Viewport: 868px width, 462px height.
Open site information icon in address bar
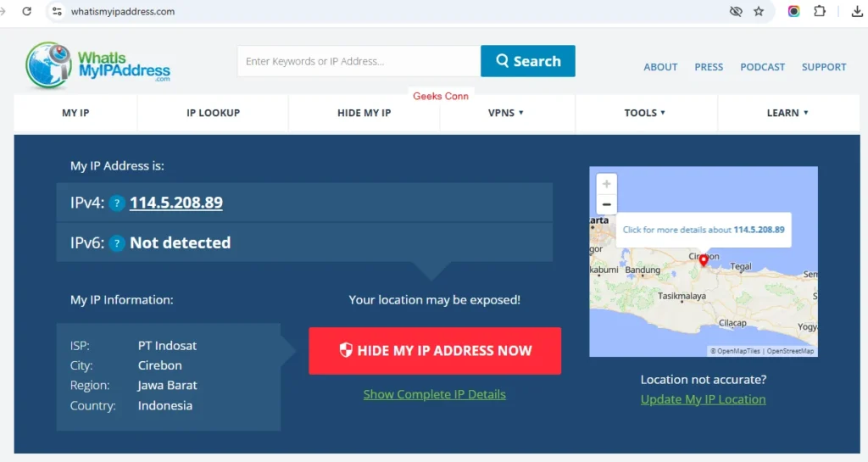(57, 11)
